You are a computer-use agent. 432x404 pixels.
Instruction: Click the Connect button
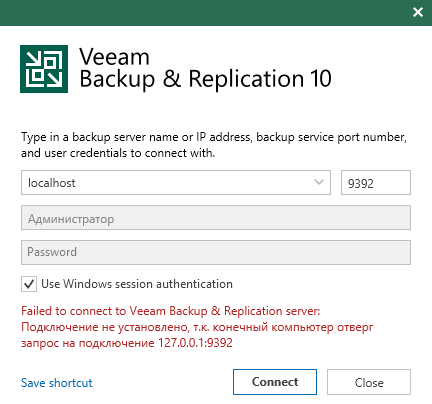pos(275,382)
